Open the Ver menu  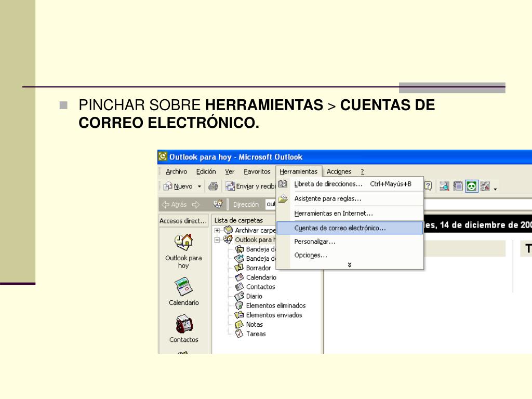coord(230,171)
